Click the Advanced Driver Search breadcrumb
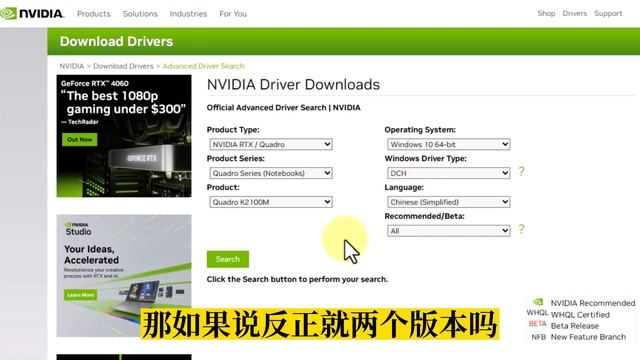The width and height of the screenshot is (640, 360). tap(203, 66)
